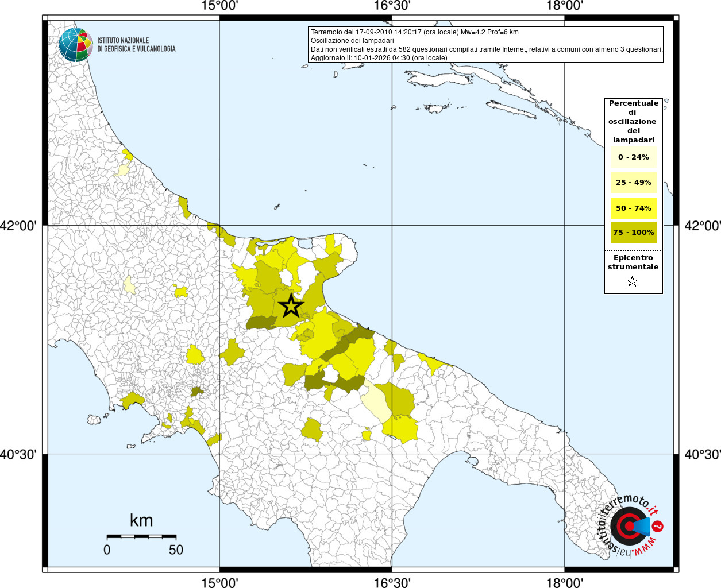Click the haisentitoilterremoto.it target logo
This screenshot has height=588, width=721.
pyautogui.click(x=629, y=527)
